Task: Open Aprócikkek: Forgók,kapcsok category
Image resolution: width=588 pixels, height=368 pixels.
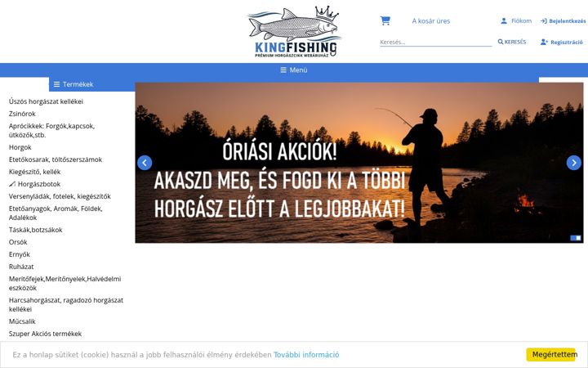Action: pos(51,130)
